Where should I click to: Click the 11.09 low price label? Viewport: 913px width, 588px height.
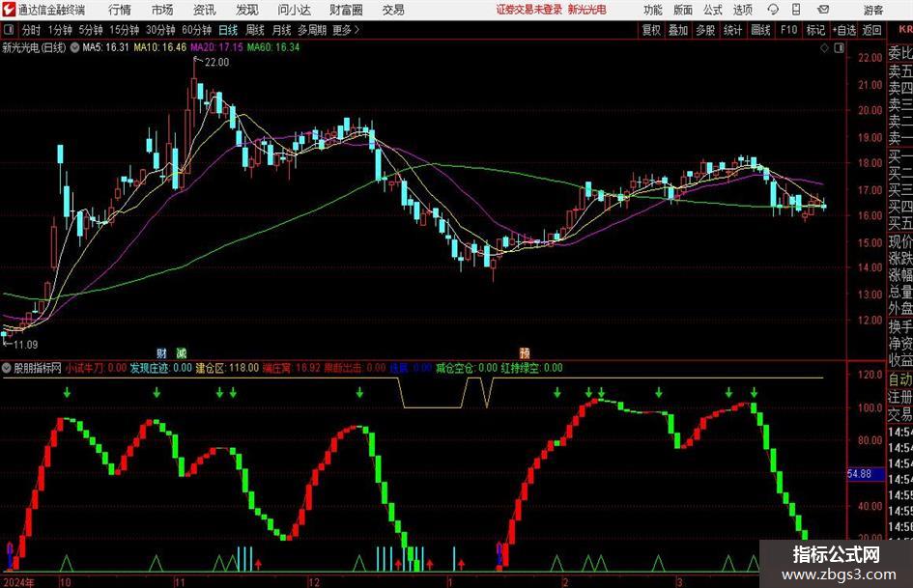[x=25, y=345]
